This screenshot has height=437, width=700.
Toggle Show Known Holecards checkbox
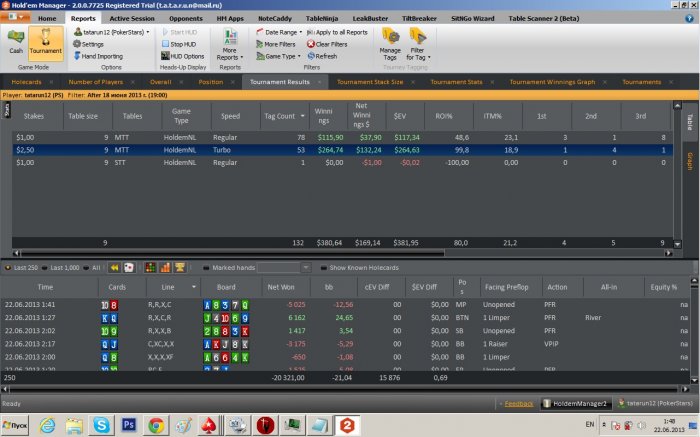point(323,267)
